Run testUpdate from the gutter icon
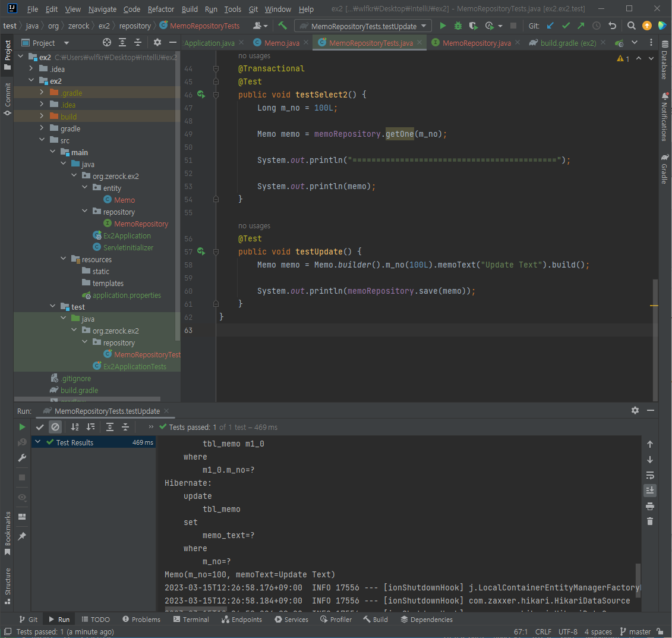This screenshot has width=672, height=638. 201,252
